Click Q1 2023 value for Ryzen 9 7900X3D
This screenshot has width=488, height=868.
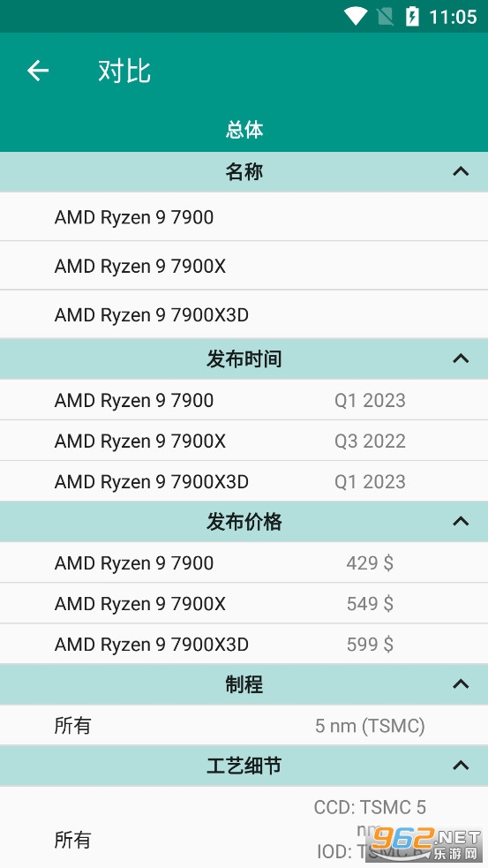pos(370,481)
